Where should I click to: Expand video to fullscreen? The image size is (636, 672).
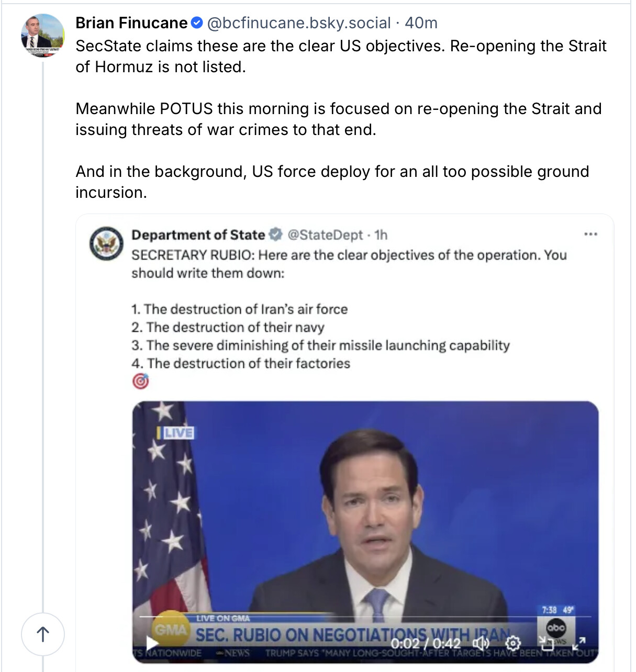(579, 643)
